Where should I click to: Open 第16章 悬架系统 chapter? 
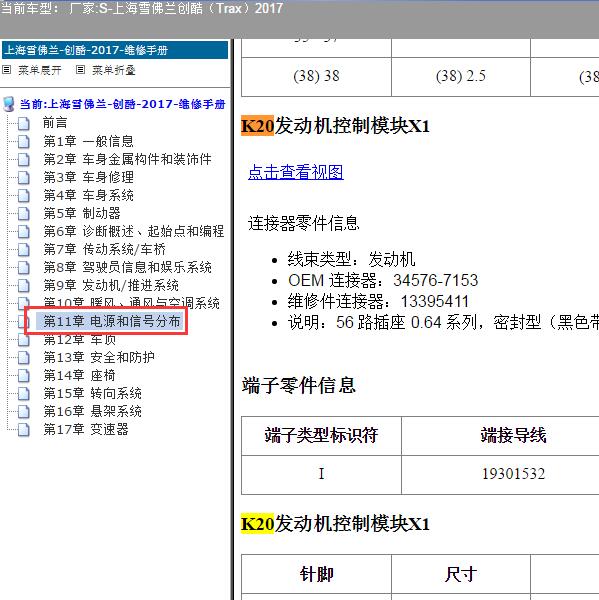[x=92, y=411]
